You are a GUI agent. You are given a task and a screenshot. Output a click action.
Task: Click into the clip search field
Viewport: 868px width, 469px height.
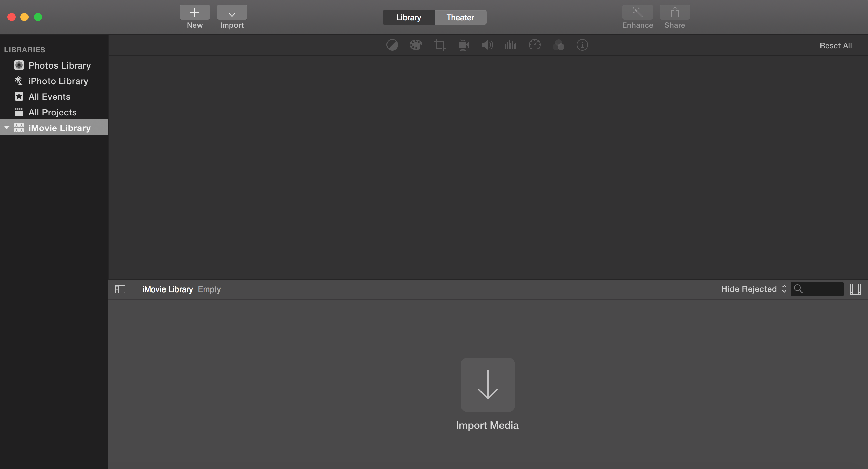[x=821, y=289]
